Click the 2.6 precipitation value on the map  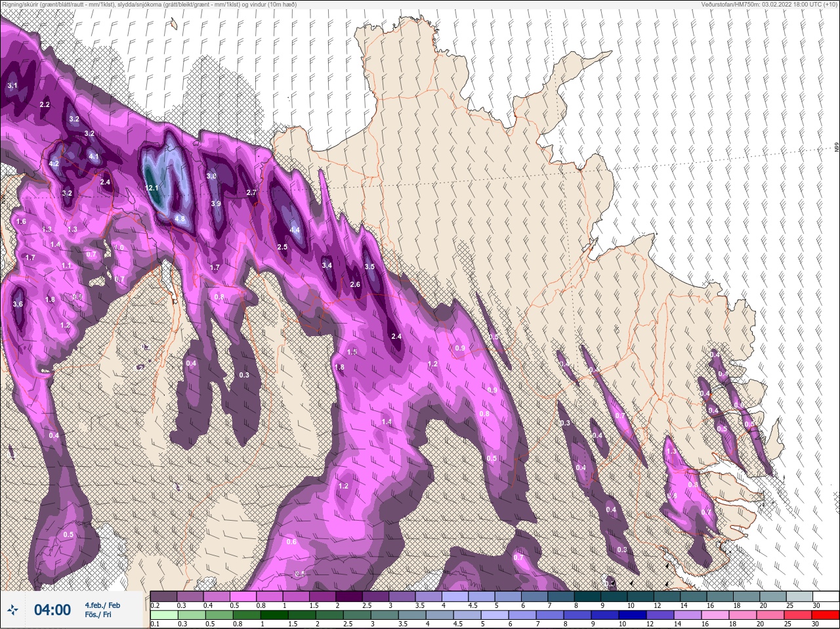(x=356, y=284)
